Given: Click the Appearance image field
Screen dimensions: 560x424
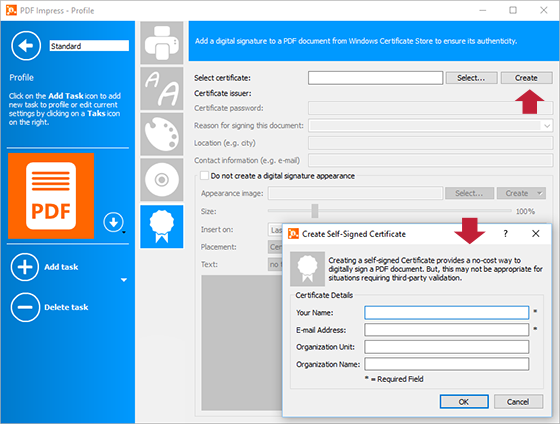Looking at the screenshot, I should click(x=355, y=193).
